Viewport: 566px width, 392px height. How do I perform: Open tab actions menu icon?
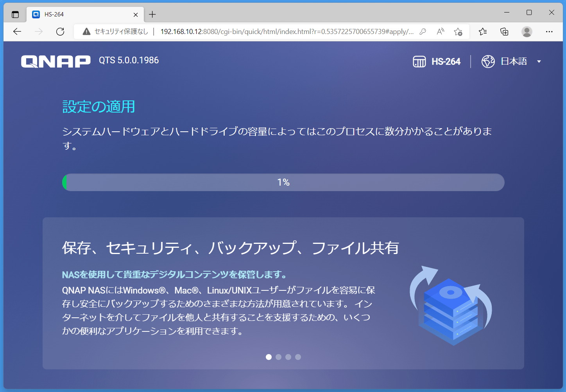click(15, 14)
